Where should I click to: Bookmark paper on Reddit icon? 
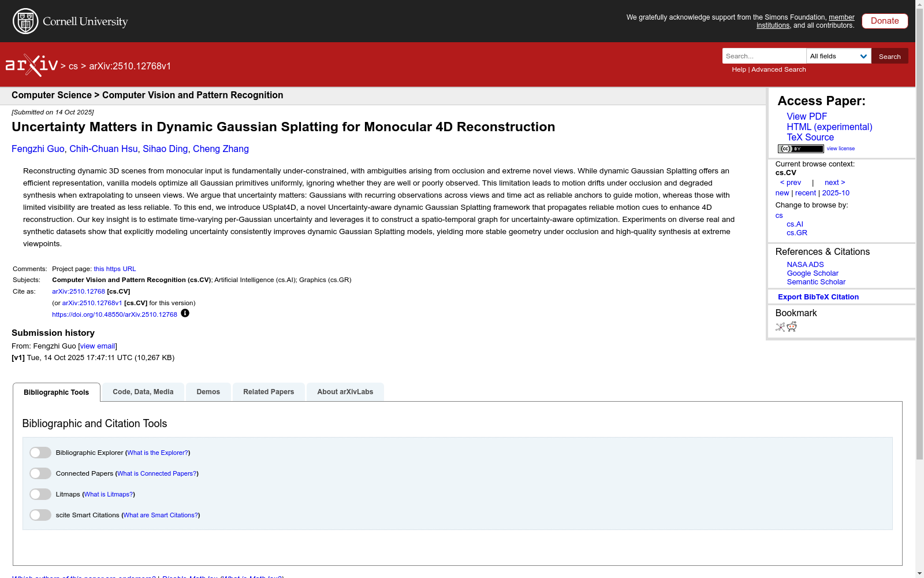(792, 327)
